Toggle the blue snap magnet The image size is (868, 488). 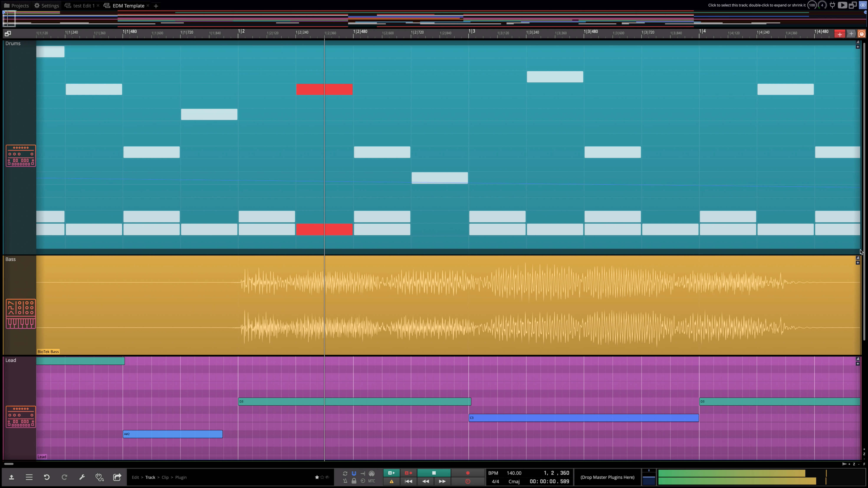(354, 473)
